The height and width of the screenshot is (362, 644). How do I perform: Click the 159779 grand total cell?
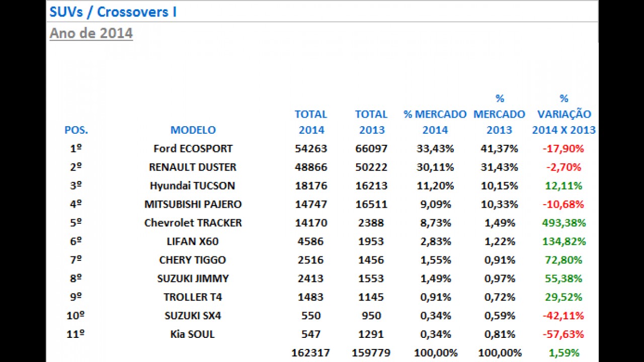click(x=371, y=353)
